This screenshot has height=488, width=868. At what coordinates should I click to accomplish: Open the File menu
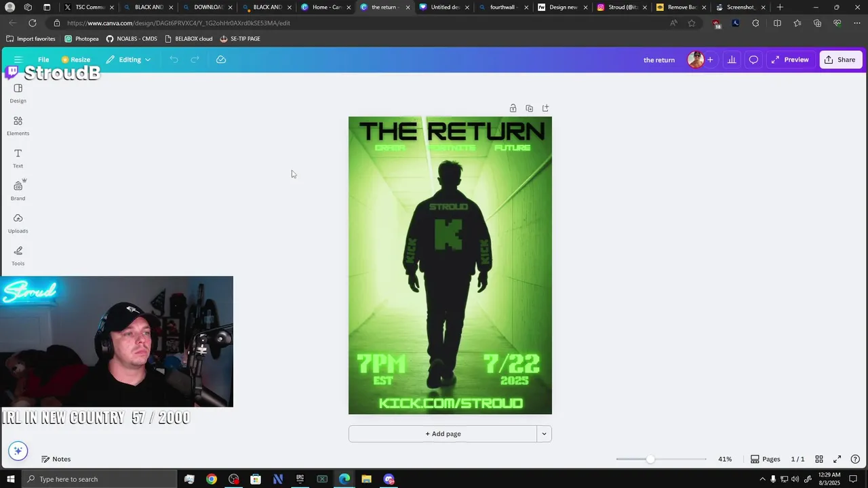43,60
